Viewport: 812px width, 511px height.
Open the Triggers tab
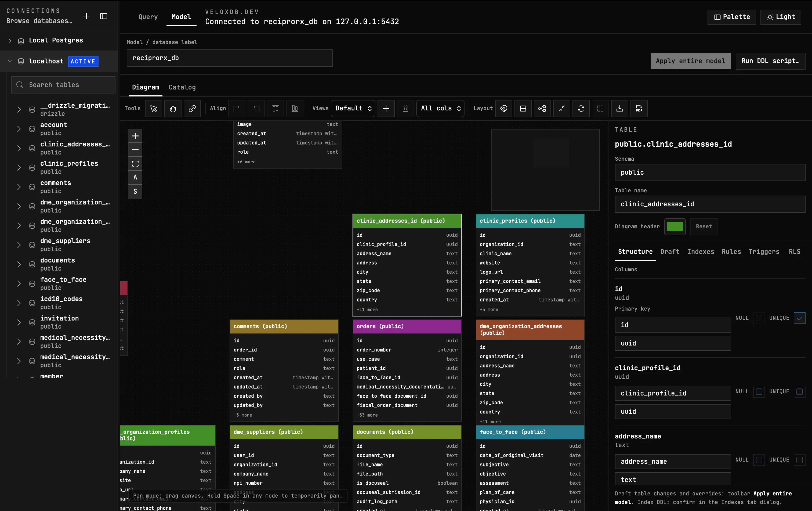click(764, 252)
